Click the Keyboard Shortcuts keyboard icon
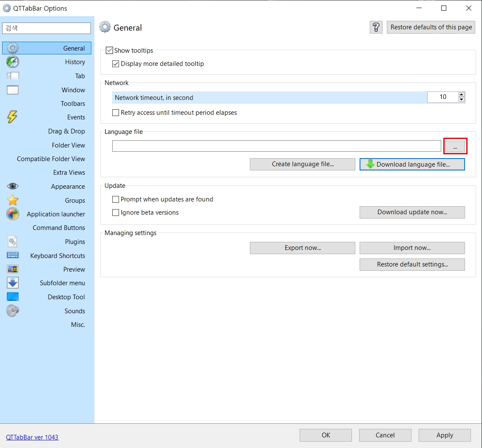Viewport: 482px width, 448px height. coord(13,255)
